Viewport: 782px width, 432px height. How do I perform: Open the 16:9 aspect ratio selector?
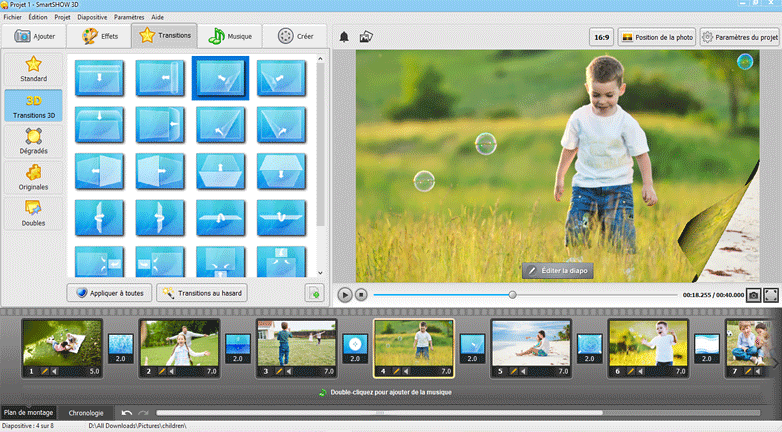[601, 37]
